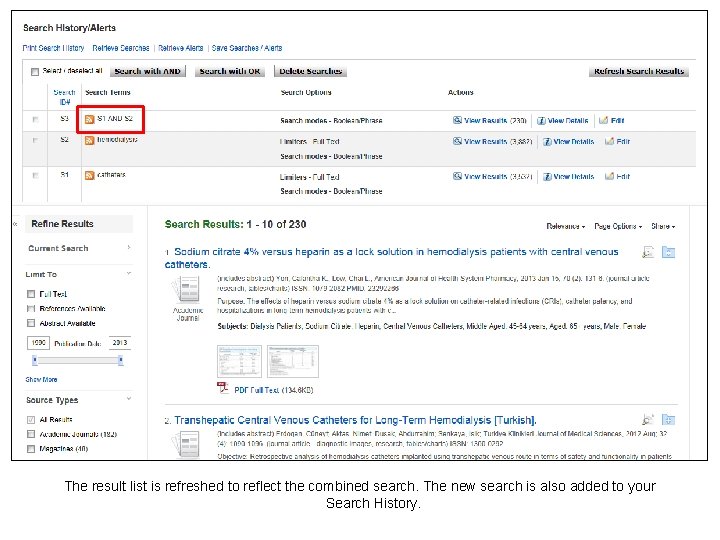Open the Page Options dropdown
Screen dimensions: 720x540
tap(618, 226)
